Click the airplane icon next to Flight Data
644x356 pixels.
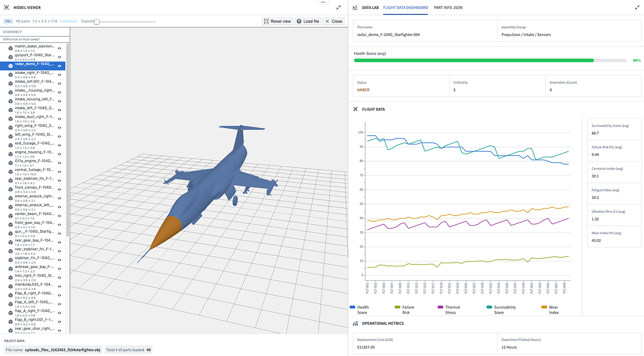pyautogui.click(x=355, y=109)
